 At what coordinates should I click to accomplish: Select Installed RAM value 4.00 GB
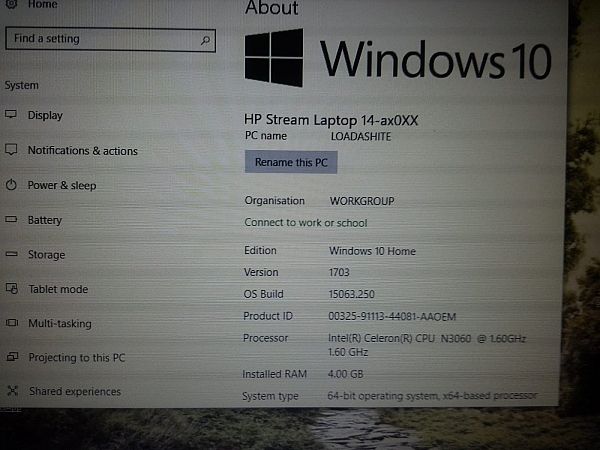pyautogui.click(x=346, y=374)
